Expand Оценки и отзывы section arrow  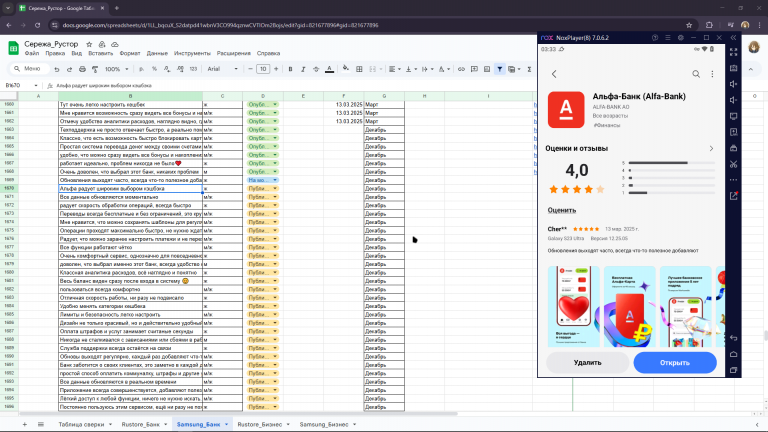click(x=711, y=148)
